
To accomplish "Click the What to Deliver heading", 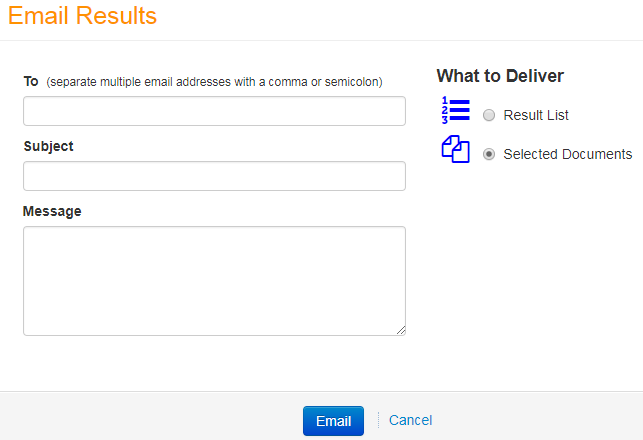I will click(x=500, y=76).
